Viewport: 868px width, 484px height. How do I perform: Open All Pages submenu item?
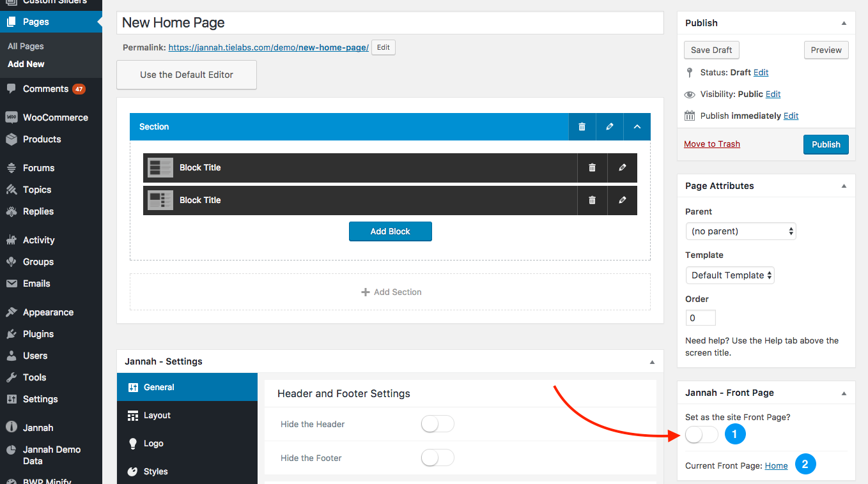tap(26, 46)
